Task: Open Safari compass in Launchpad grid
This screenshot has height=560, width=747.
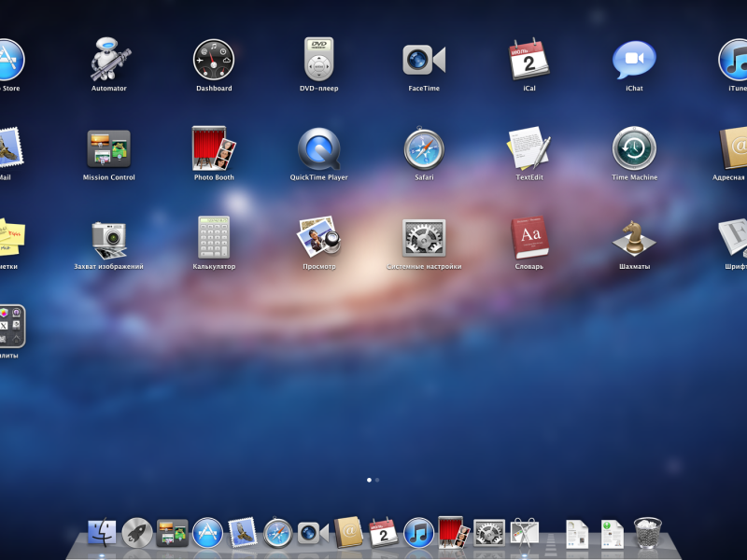Action: (x=424, y=148)
